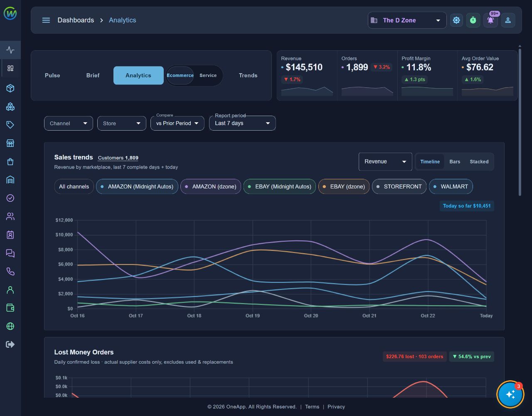
Task: Select the Service segment option
Action: pyautogui.click(x=208, y=75)
